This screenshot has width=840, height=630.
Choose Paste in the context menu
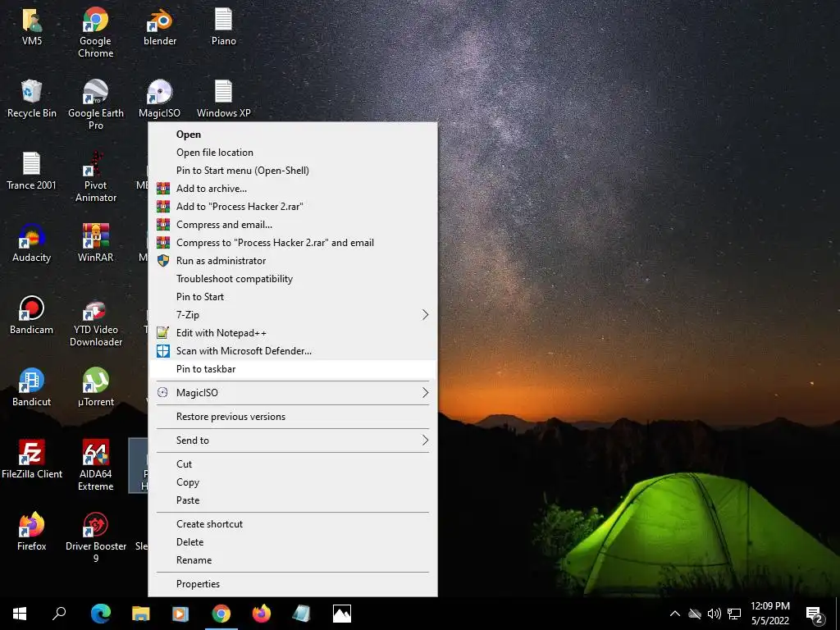(293, 500)
